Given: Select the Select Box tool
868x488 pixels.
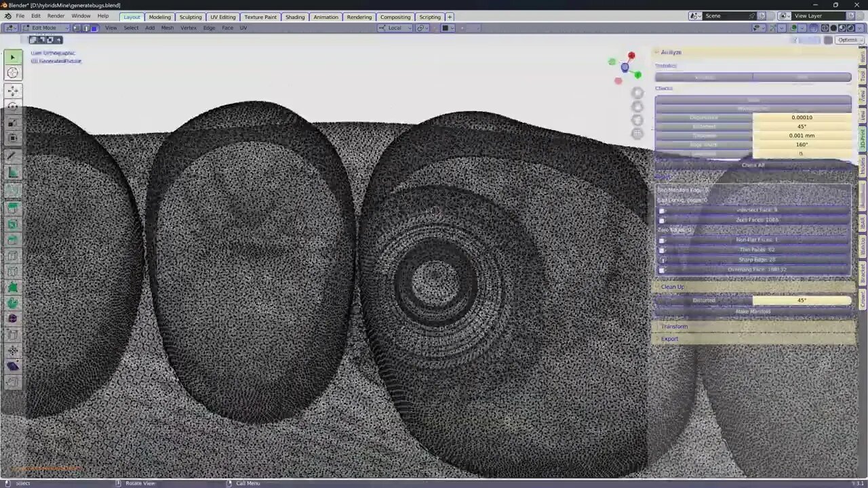Looking at the screenshot, I should point(13,58).
